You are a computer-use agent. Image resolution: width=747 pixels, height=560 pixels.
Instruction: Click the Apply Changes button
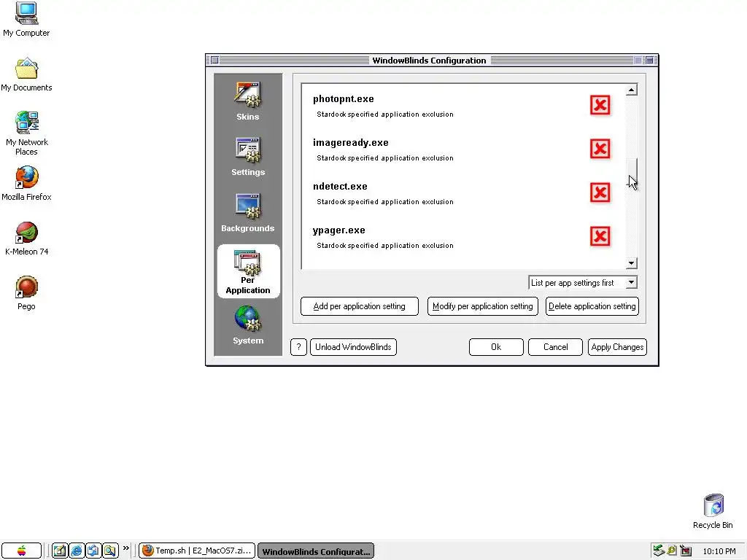[617, 346]
